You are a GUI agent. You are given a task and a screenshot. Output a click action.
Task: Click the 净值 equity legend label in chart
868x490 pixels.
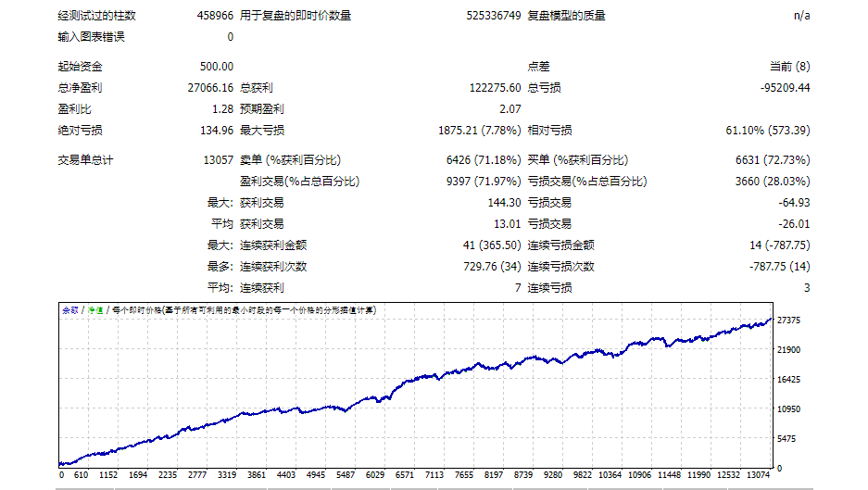coord(95,310)
